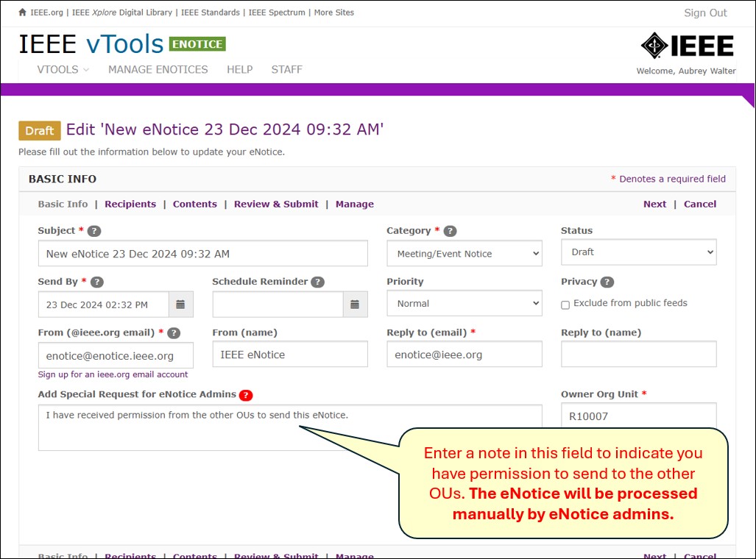Click the empty Reply to (name) field

coord(638,355)
